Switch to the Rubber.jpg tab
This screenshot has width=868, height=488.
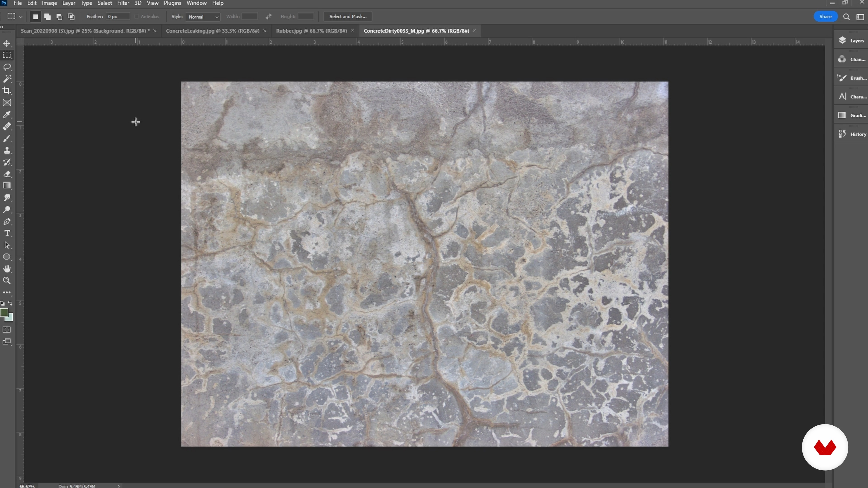pyautogui.click(x=311, y=31)
